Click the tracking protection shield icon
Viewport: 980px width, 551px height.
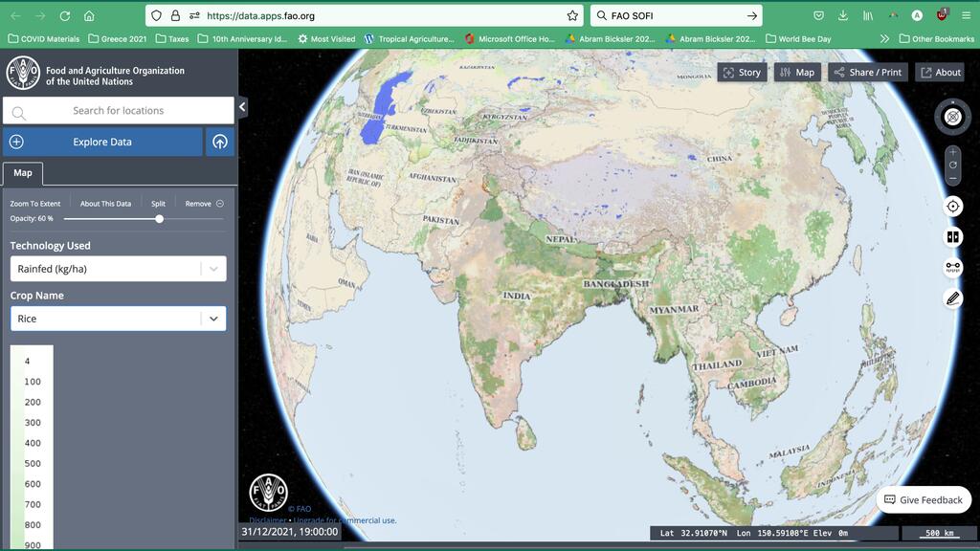pyautogui.click(x=156, y=15)
